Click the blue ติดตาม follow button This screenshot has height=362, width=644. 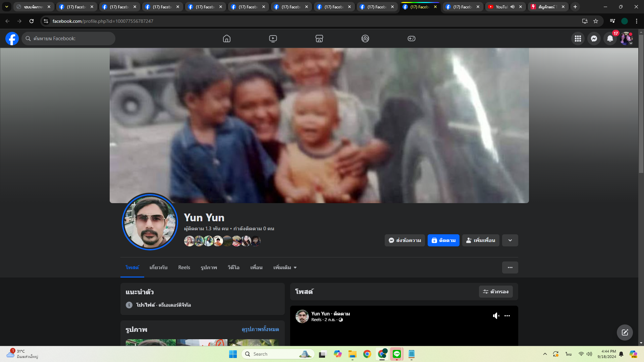tap(443, 240)
